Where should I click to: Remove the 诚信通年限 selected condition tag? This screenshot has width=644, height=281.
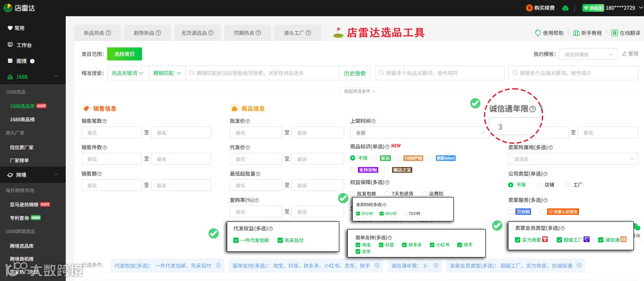click(x=436, y=266)
